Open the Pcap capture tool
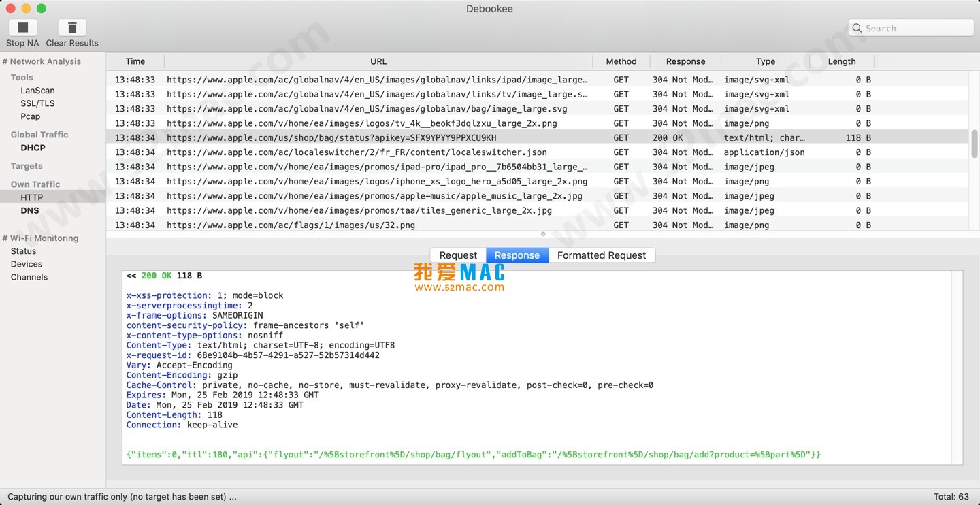Viewport: 980px width, 505px height. (x=30, y=116)
